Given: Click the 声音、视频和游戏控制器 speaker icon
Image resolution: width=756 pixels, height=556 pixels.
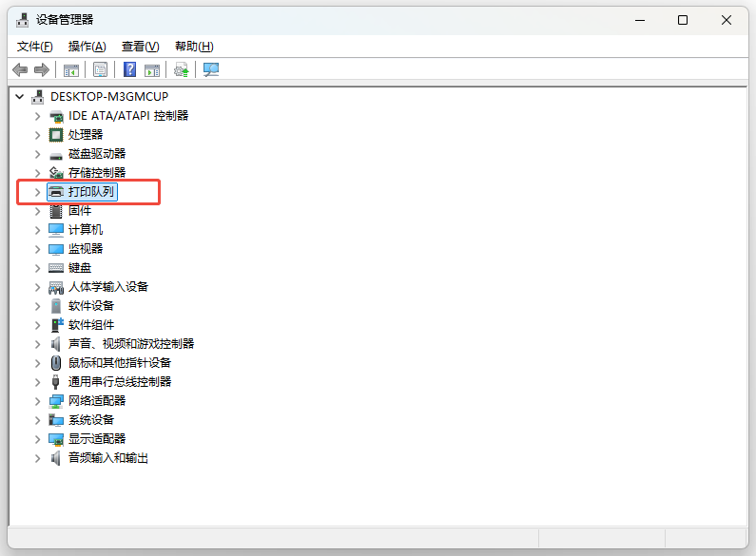Looking at the screenshot, I should click(x=56, y=344).
